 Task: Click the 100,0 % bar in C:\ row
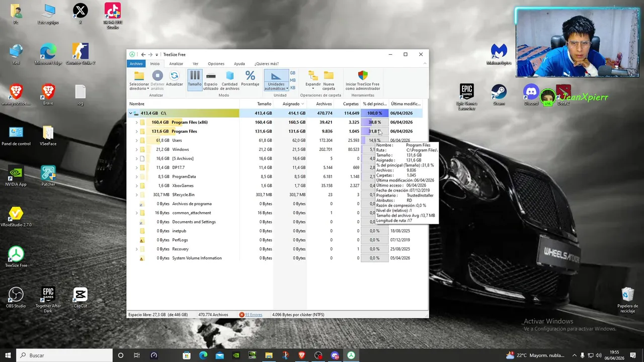[374, 113]
